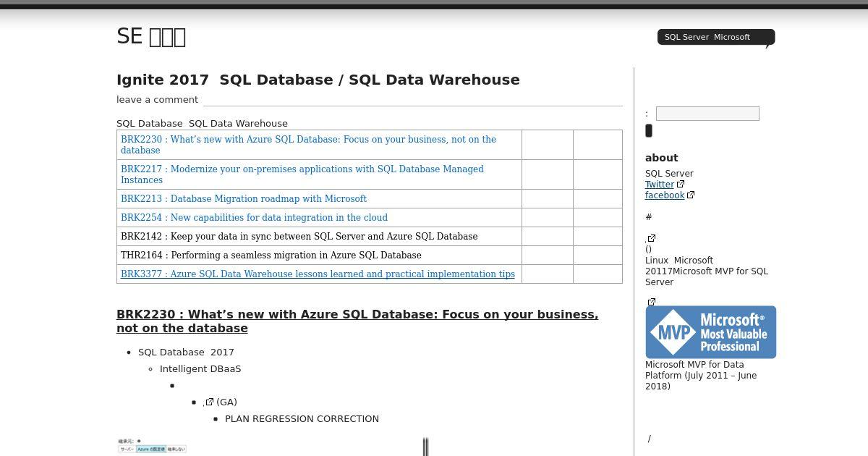Click the BRK2230 section heading link
This screenshot has height=456, width=868.
(357, 321)
